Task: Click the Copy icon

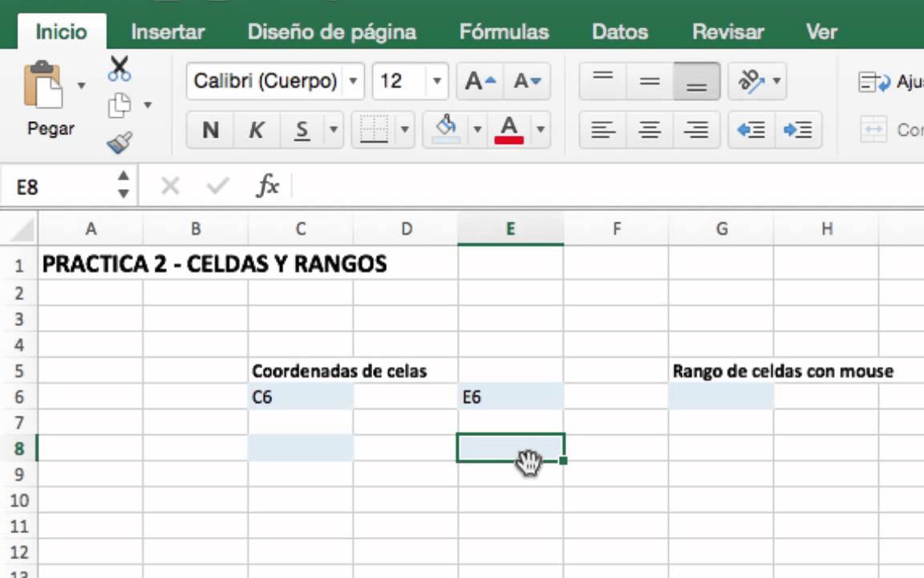Action: 120,104
